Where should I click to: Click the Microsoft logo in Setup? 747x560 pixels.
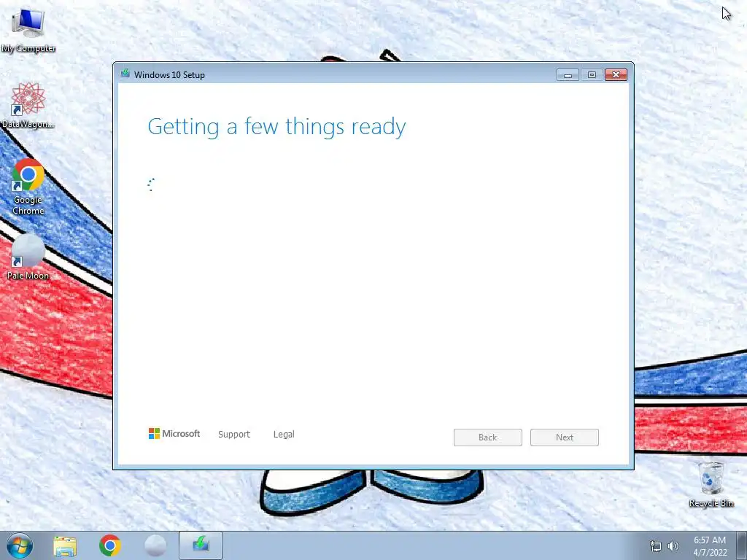click(x=174, y=433)
